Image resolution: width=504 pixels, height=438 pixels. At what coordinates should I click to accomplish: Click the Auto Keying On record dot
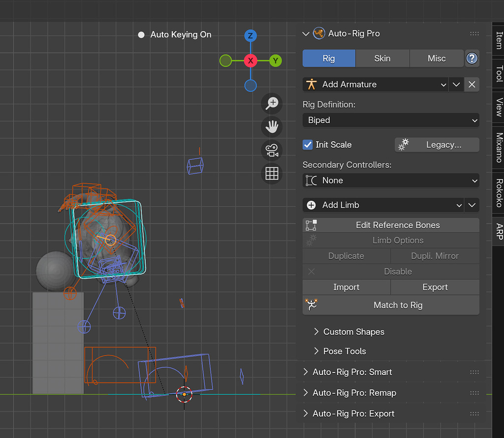click(141, 35)
